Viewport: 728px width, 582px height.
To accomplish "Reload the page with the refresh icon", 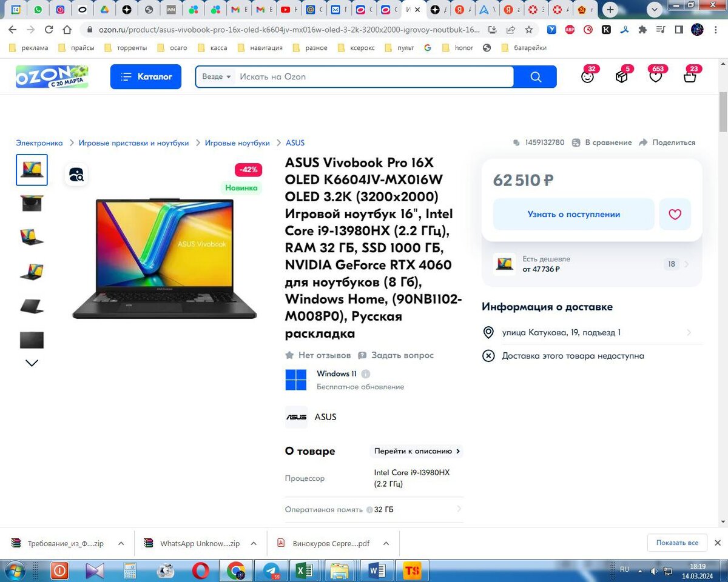I will [x=49, y=29].
